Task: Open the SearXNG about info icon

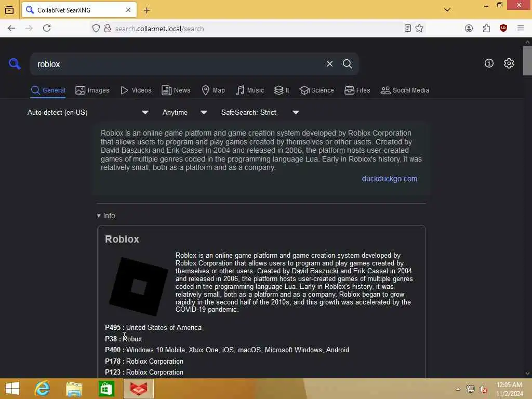Action: [489, 63]
